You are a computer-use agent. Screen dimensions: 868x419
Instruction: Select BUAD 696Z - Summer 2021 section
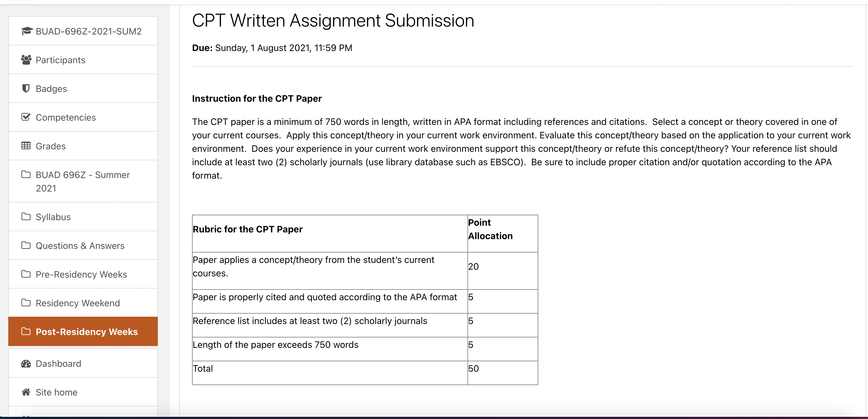click(83, 181)
